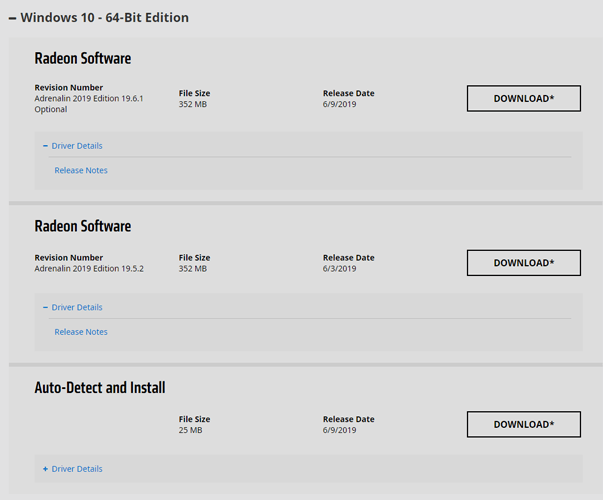Download Adrenalin 2019 Edition 19.6.1 Optional driver
The width and height of the screenshot is (603, 500).
pos(524,98)
